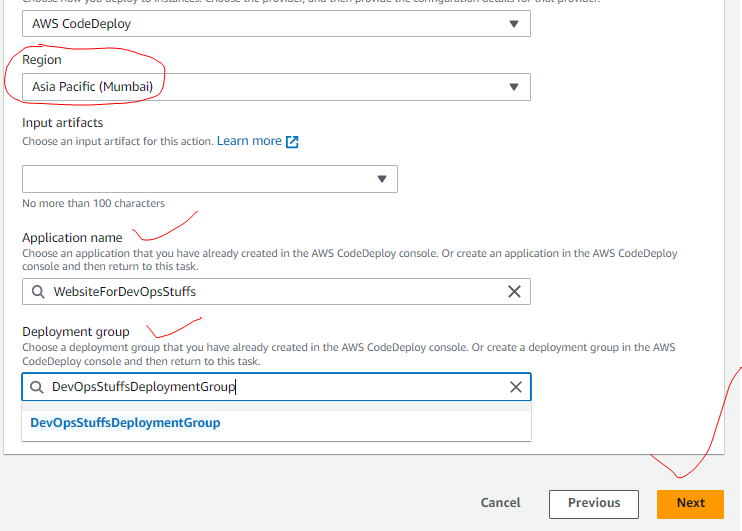This screenshot has width=742, height=531.
Task: Open the Region dropdown showing Asia Pacific (Mumbai)
Action: click(276, 87)
